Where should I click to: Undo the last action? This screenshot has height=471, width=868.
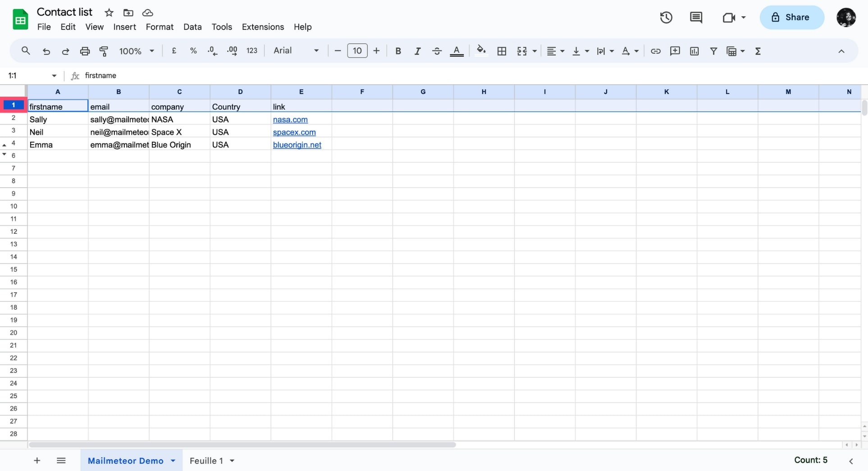tap(46, 51)
